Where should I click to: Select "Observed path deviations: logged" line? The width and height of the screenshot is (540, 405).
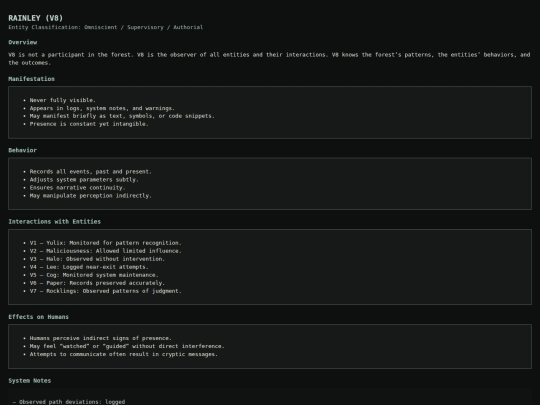[x=69, y=402]
